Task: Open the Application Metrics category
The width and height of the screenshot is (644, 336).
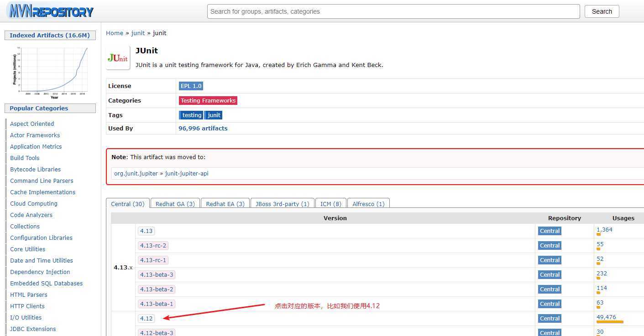Action: (x=36, y=146)
